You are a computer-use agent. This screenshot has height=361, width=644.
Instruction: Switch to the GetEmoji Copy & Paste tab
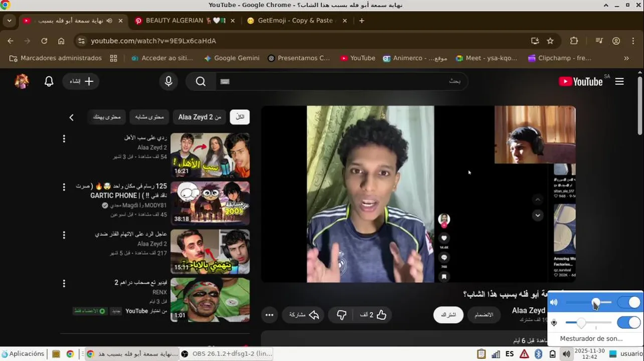click(x=295, y=21)
